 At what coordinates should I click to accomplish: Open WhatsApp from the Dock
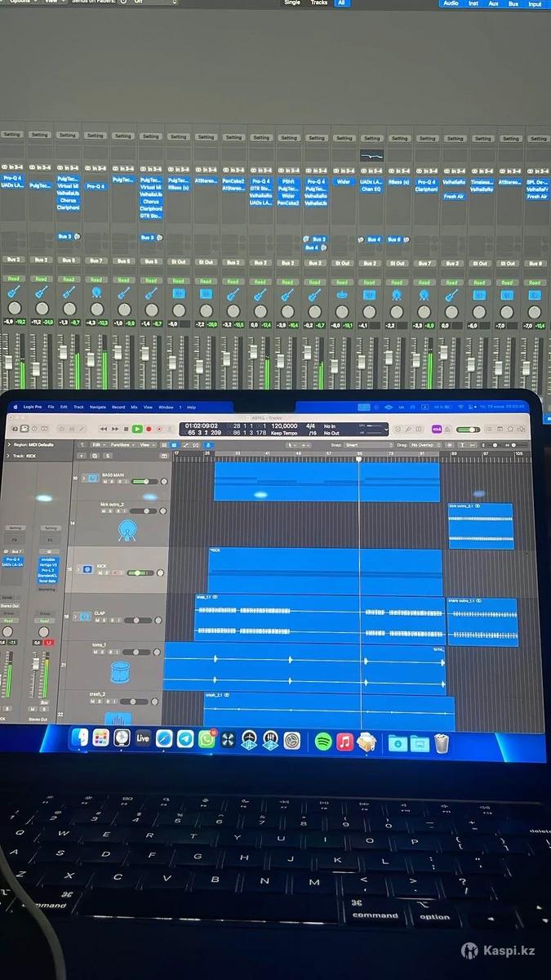[207, 740]
